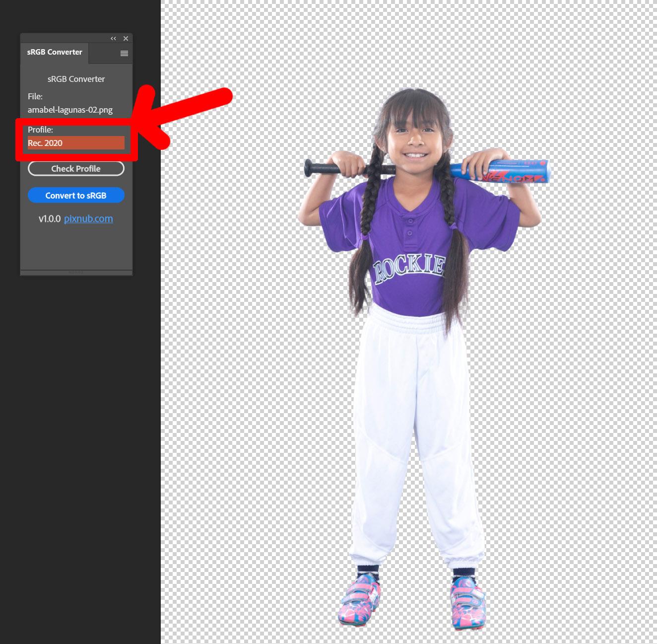Image resolution: width=657 pixels, height=644 pixels.
Task: Select the sRGB Converter tab
Action: coord(55,52)
